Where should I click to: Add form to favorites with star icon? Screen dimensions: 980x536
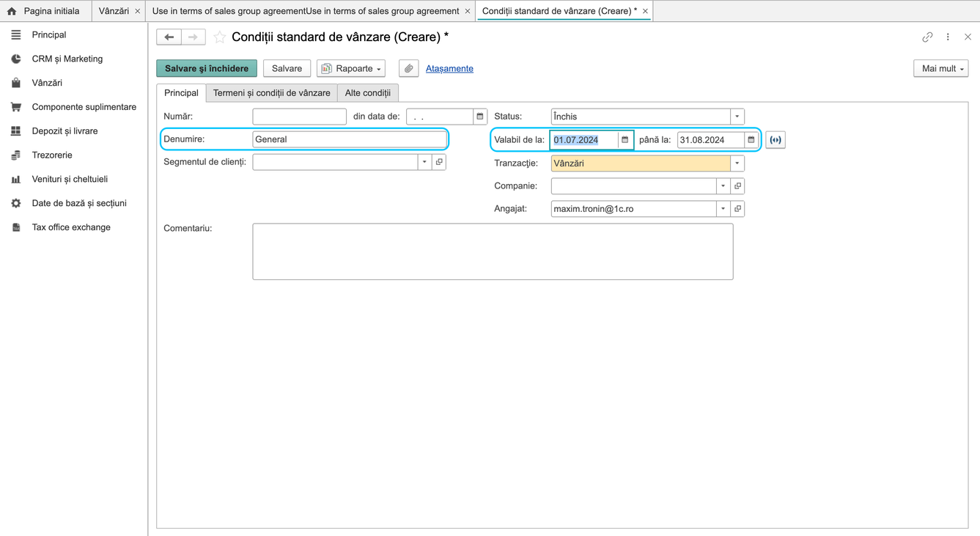(219, 37)
